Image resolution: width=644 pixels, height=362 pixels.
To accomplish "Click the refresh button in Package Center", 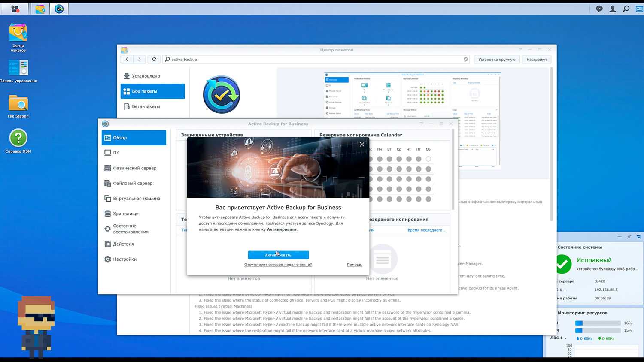I will click(154, 59).
